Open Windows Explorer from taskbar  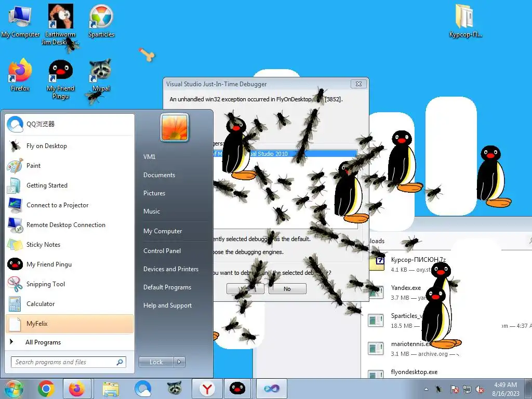pyautogui.click(x=111, y=389)
